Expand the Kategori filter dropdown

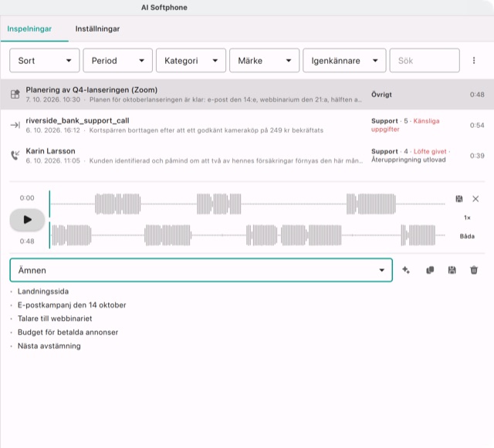coord(191,60)
